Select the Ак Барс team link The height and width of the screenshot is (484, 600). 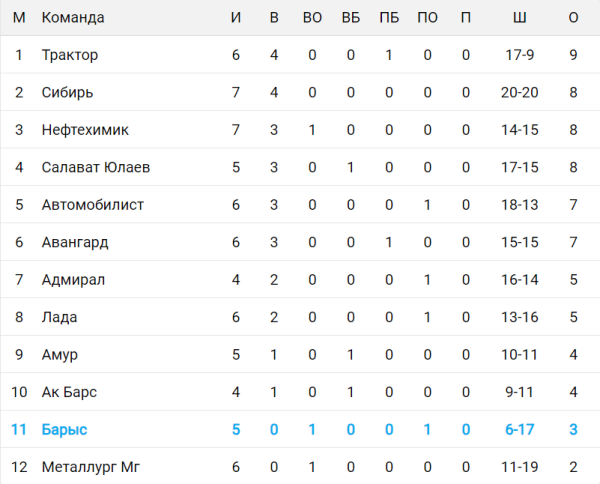(x=69, y=392)
